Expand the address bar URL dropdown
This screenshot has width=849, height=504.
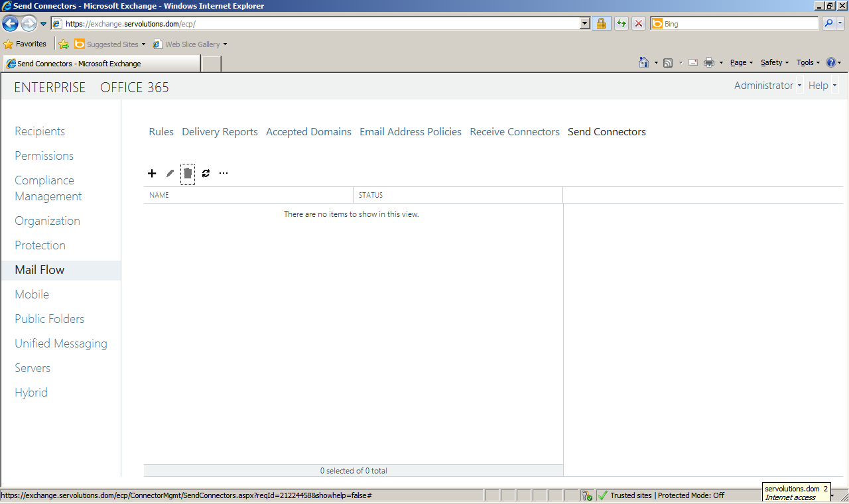point(584,24)
